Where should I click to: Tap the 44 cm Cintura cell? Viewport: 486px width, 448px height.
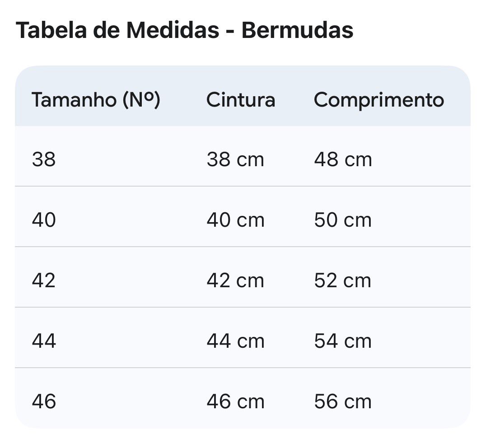[x=235, y=341]
